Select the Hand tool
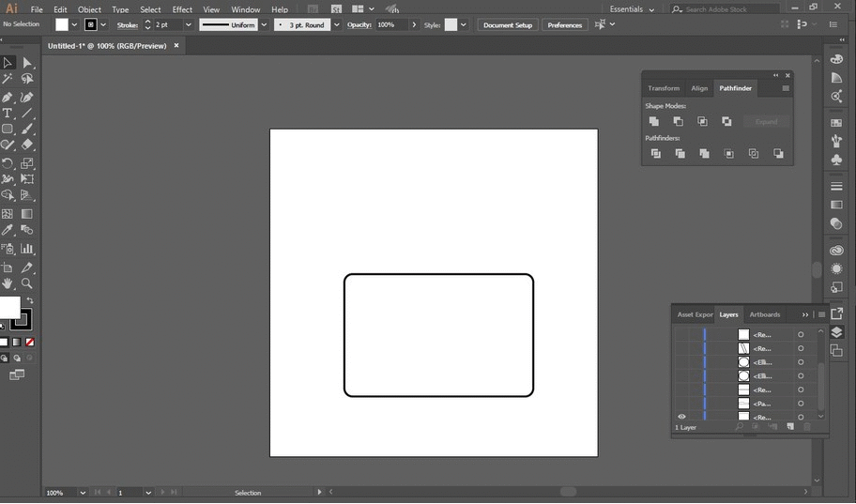This screenshot has width=856, height=504. [8, 283]
